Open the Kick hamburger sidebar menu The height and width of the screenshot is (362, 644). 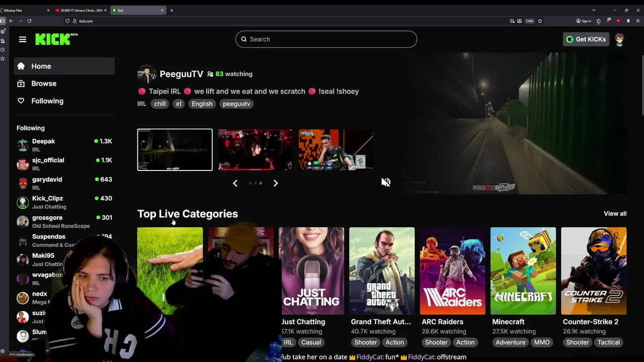coord(23,39)
